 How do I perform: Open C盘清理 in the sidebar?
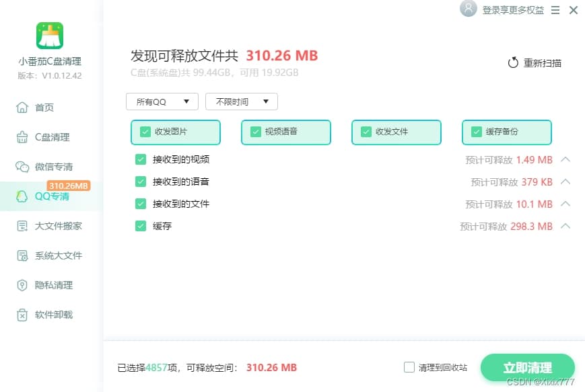(x=51, y=137)
